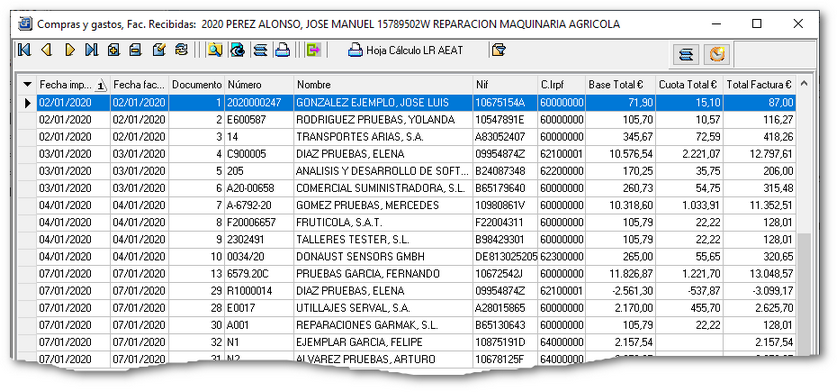Sort by Total Factura € header
This screenshot has height=392, width=837.
pos(760,84)
